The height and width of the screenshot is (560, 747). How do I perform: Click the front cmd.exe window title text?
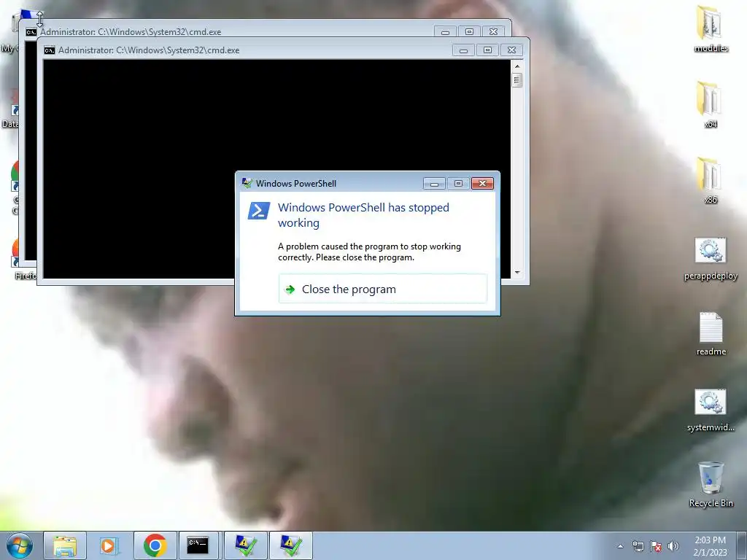coord(149,50)
